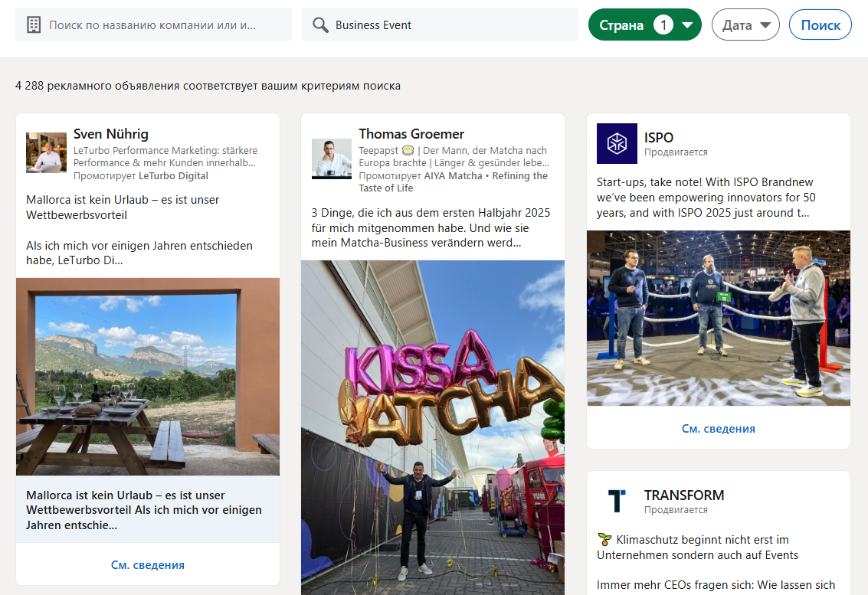Open the ISPO boxing ring stage image
868x595 pixels.
tap(719, 319)
